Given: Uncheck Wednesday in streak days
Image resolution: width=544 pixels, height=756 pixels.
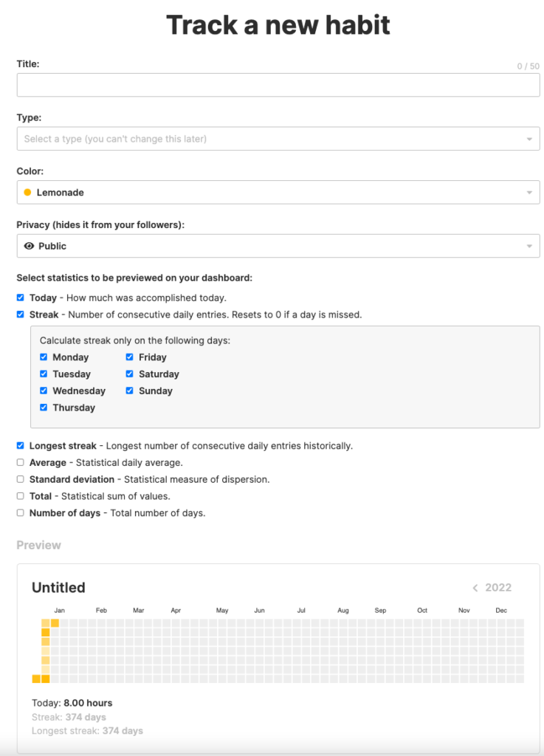Looking at the screenshot, I should [x=44, y=391].
